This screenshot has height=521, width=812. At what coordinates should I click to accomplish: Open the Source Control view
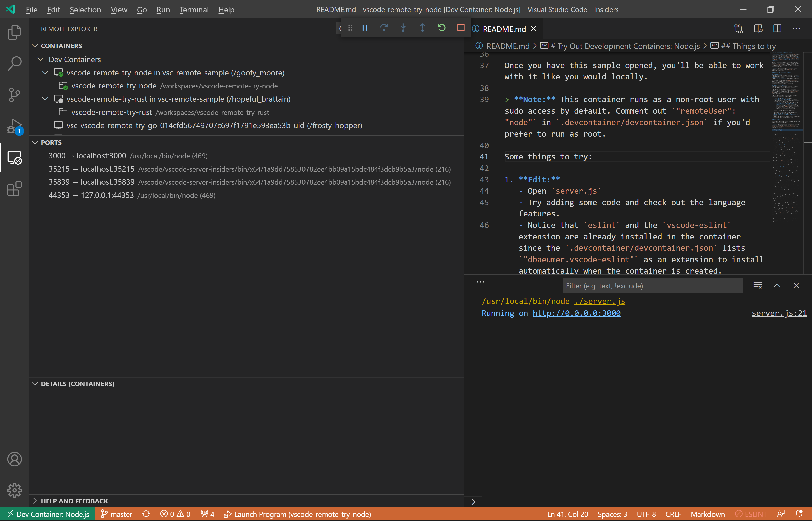pos(14,95)
